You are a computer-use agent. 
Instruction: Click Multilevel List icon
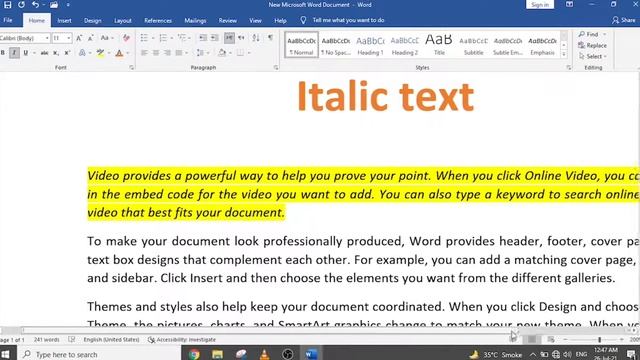coord(182,38)
